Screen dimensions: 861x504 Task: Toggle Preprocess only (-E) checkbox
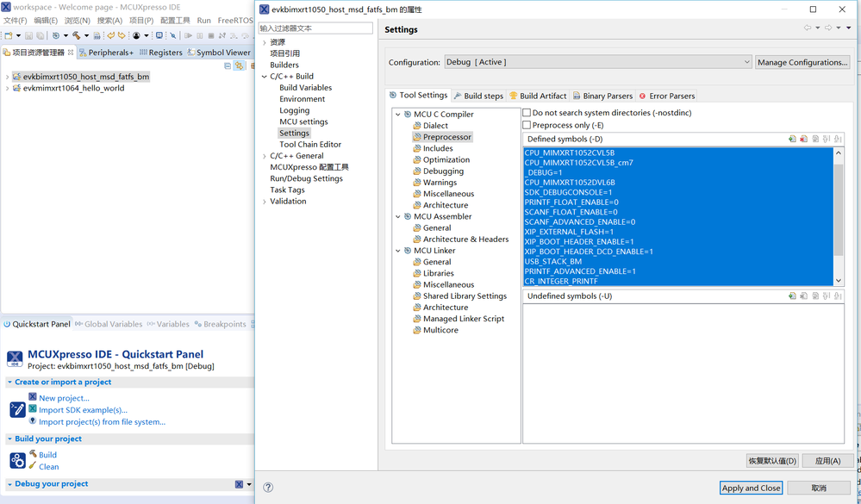527,125
